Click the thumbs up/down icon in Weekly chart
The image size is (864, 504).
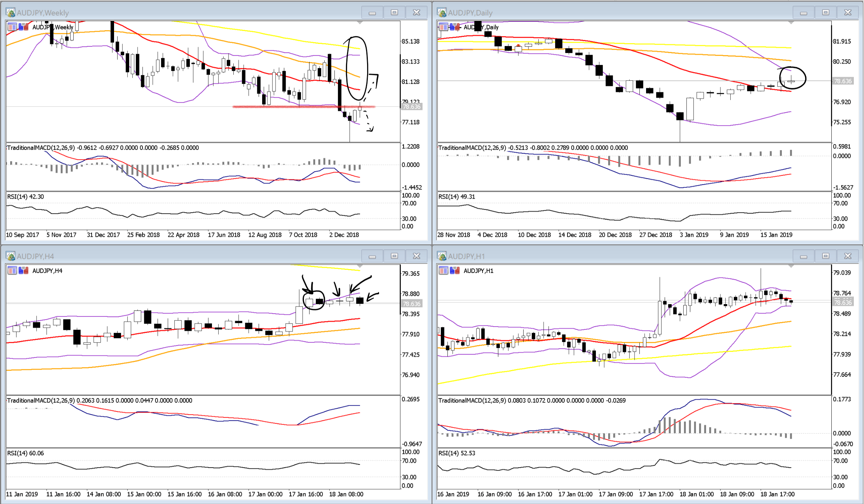tap(24, 27)
